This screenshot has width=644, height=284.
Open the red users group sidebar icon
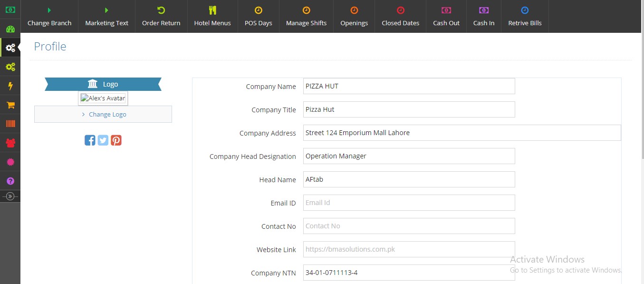point(10,143)
